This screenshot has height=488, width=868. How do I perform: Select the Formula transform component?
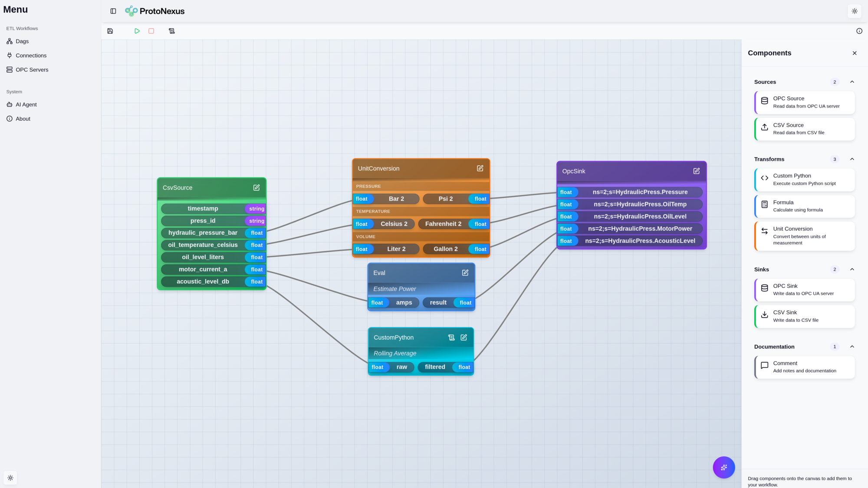pyautogui.click(x=804, y=206)
